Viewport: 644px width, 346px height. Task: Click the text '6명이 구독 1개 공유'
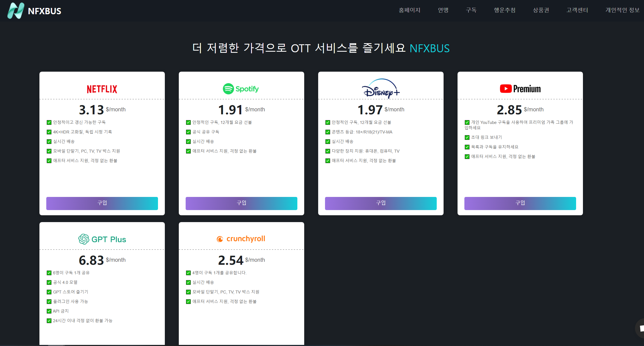point(71,273)
